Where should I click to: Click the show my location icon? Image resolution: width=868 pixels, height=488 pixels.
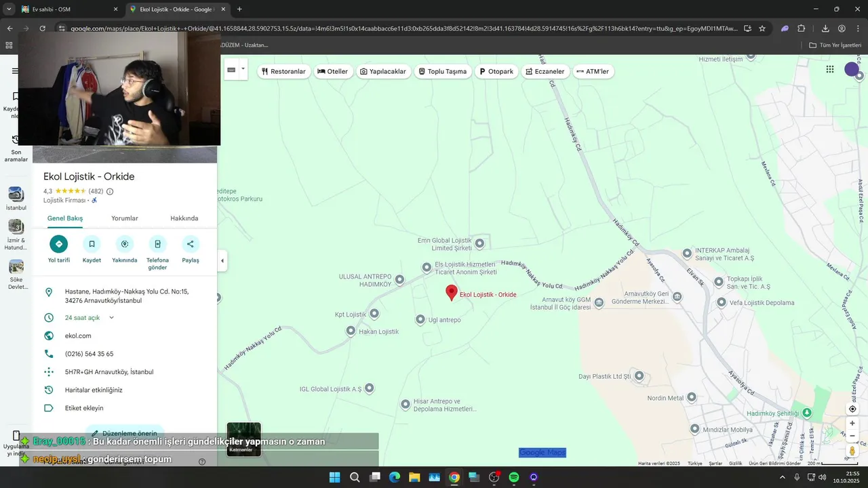[x=852, y=409]
